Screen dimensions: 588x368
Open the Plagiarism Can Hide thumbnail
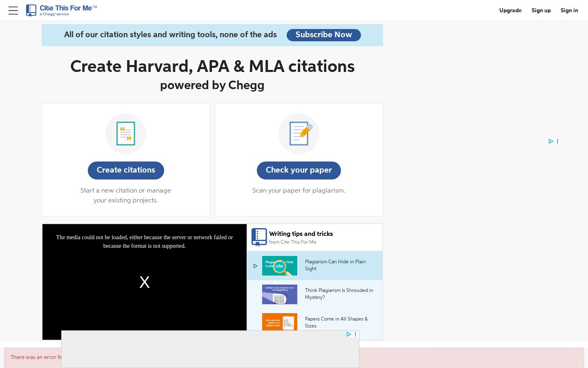click(280, 266)
